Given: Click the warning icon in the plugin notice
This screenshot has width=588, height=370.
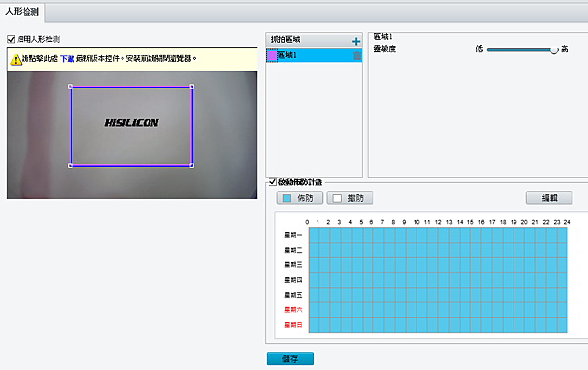Looking at the screenshot, I should (15, 59).
